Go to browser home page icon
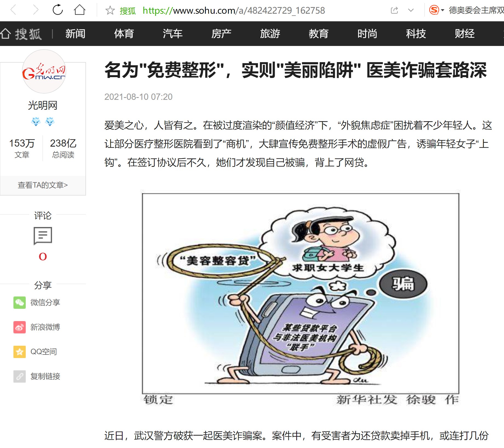The image size is (504, 448). click(x=80, y=10)
